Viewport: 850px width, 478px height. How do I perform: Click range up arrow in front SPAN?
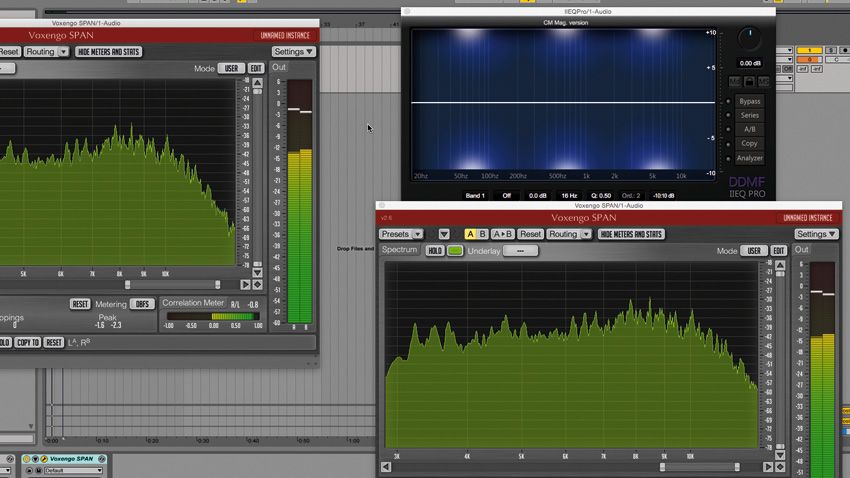(780, 266)
